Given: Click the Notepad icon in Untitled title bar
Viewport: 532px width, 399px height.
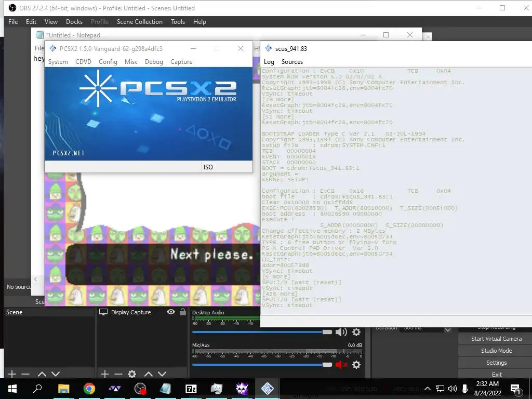Looking at the screenshot, I should (x=39, y=35).
